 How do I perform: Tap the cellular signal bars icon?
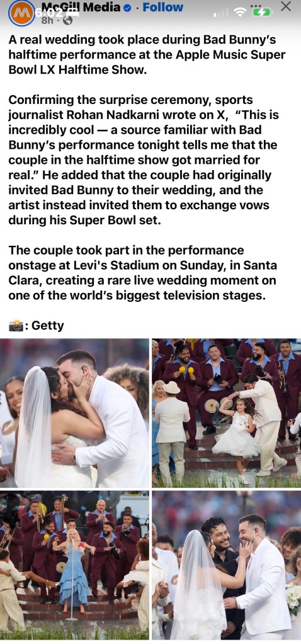point(220,14)
